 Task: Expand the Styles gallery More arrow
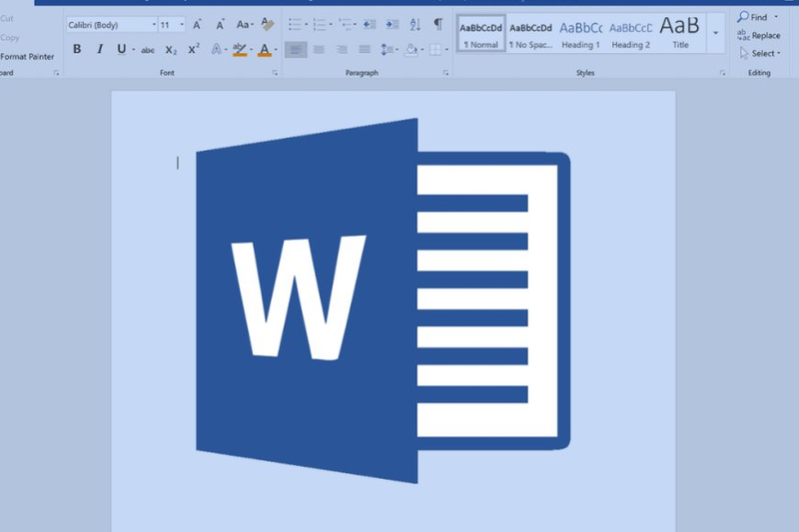click(x=715, y=33)
